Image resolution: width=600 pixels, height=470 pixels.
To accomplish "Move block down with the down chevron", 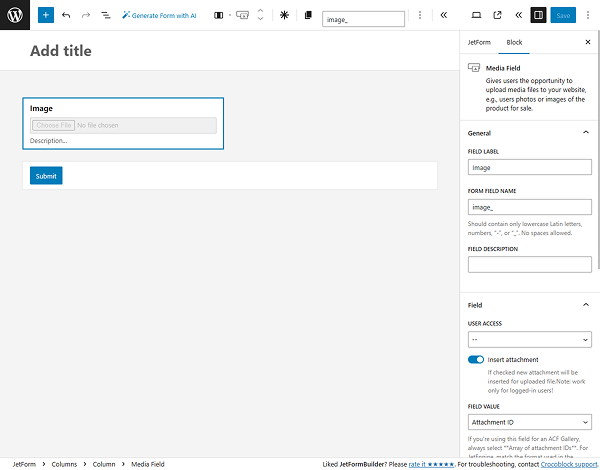I will (261, 19).
